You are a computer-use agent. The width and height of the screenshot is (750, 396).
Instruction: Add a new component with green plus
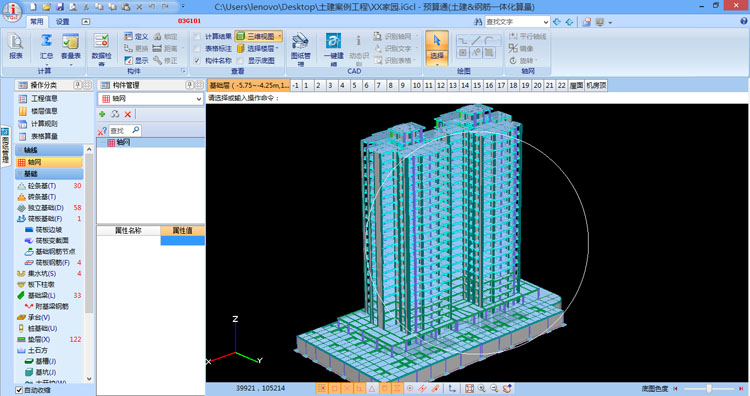tap(102, 114)
